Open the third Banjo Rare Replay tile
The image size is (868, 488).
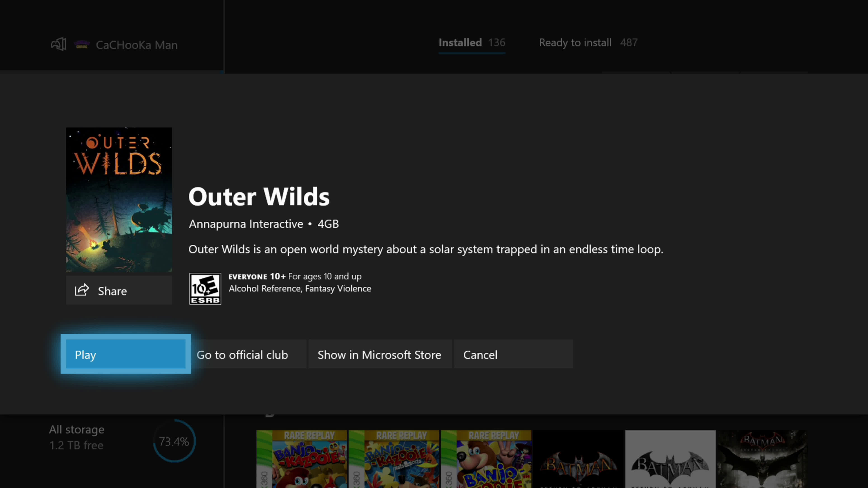(x=486, y=459)
